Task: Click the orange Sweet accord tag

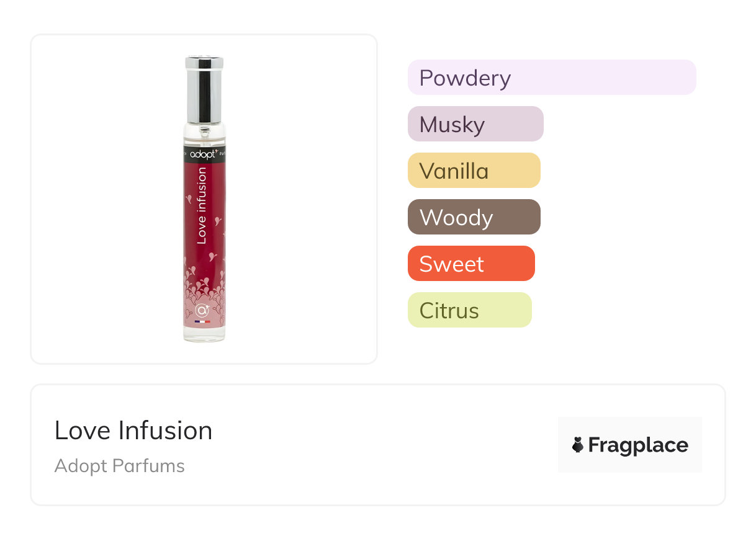Action: pos(470,264)
